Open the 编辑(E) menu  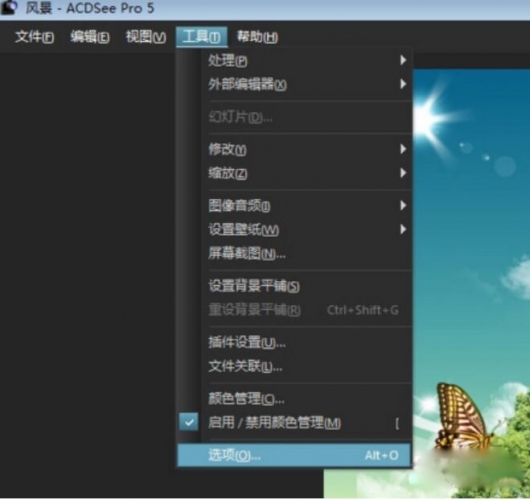90,37
